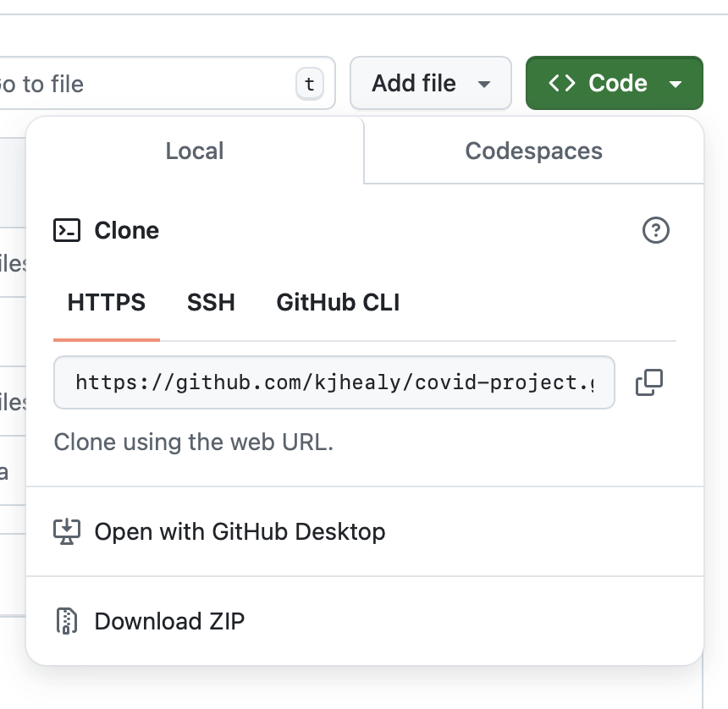Focus the Go to file search box
Image resolution: width=728 pixels, height=709 pixels.
144,84
